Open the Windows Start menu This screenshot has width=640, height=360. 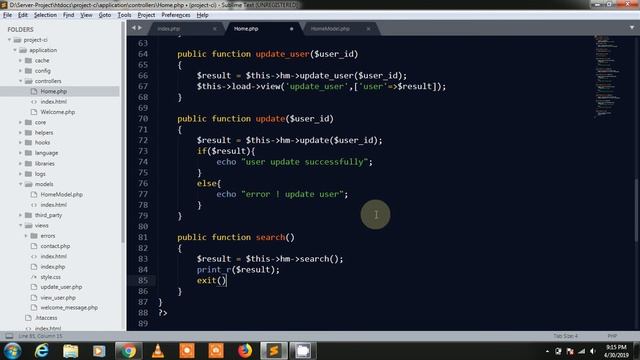(x=12, y=351)
